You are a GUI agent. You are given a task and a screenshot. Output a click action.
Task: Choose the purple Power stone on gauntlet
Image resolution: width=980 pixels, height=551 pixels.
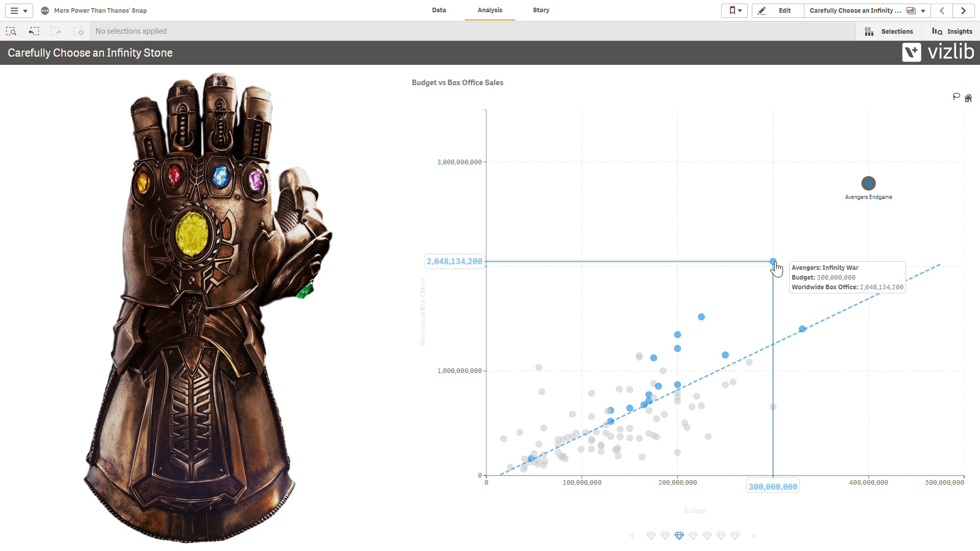point(255,180)
